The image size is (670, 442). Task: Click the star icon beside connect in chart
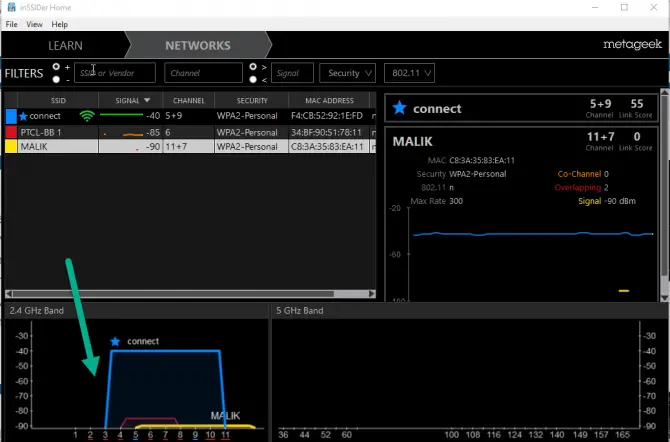click(x=115, y=341)
